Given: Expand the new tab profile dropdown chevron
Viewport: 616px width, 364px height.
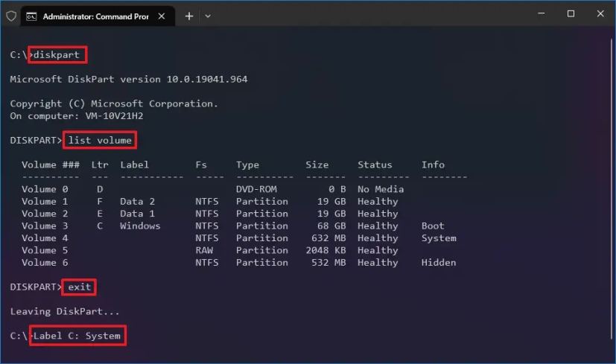Looking at the screenshot, I should 208,16.
